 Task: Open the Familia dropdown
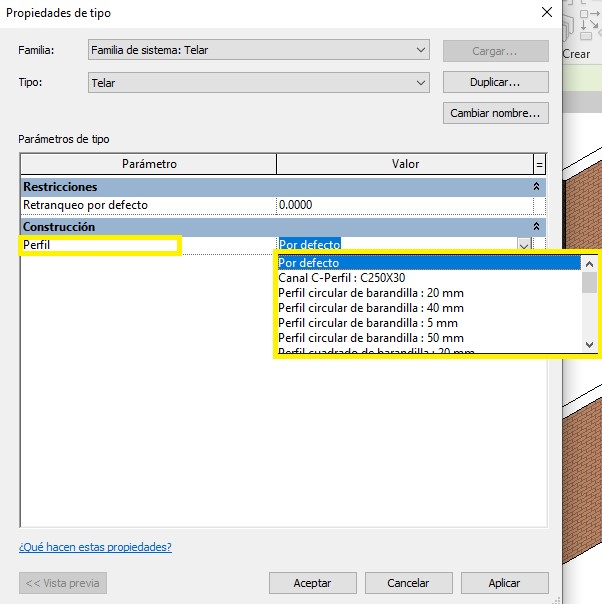click(x=258, y=50)
